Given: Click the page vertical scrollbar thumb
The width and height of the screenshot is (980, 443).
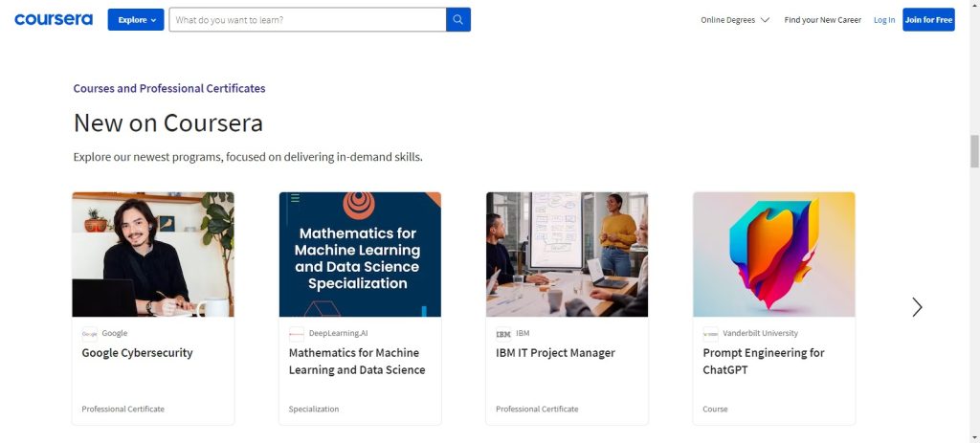Looking at the screenshot, I should click(x=974, y=150).
